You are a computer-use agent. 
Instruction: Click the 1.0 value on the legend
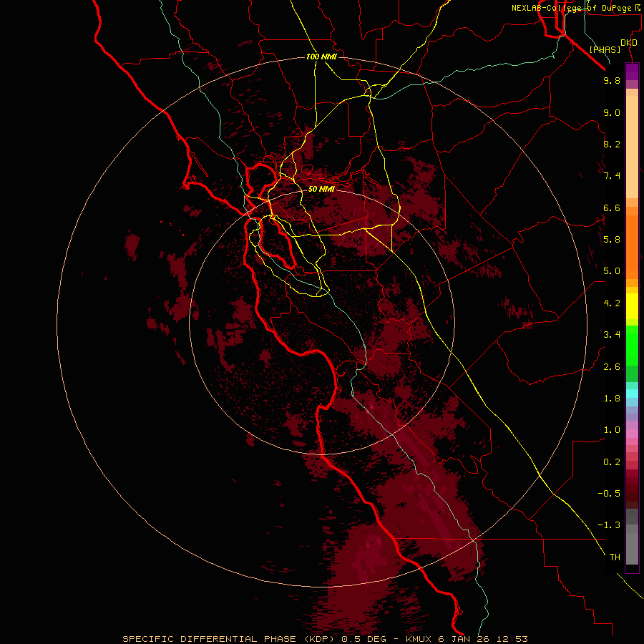coord(612,430)
